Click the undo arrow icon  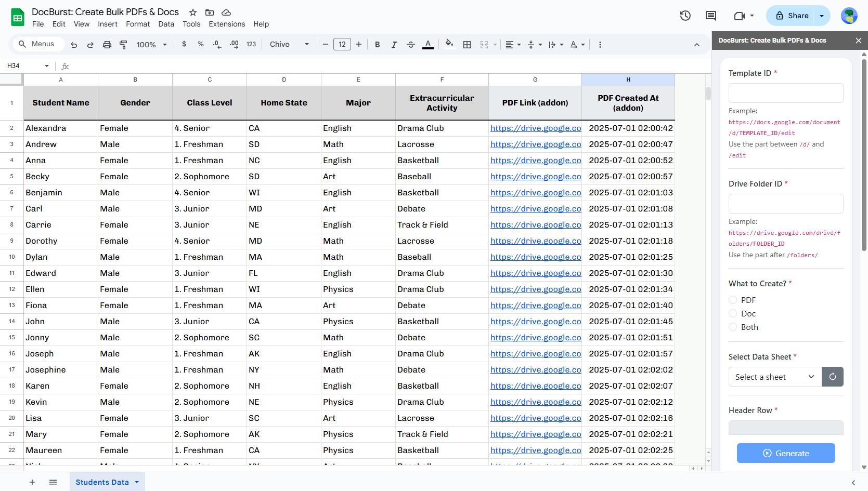[74, 45]
